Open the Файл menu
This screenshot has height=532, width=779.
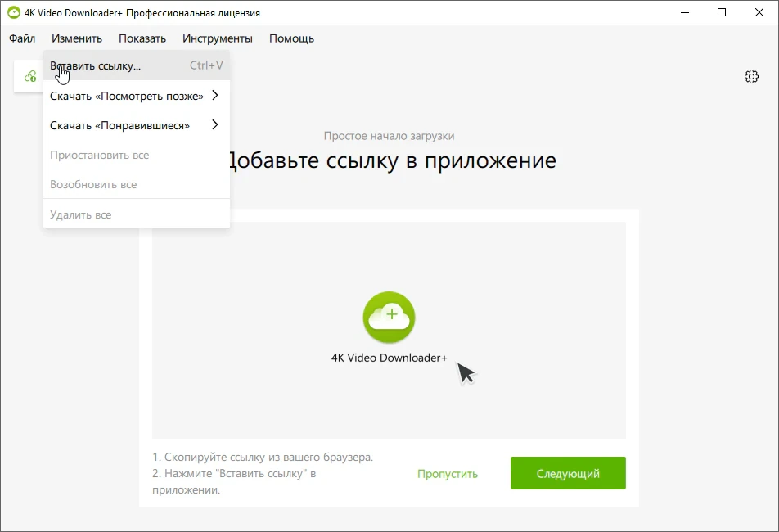[x=22, y=38]
